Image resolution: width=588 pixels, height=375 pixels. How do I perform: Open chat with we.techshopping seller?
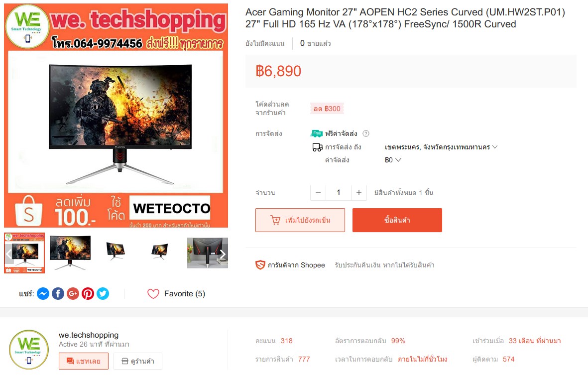pos(84,361)
